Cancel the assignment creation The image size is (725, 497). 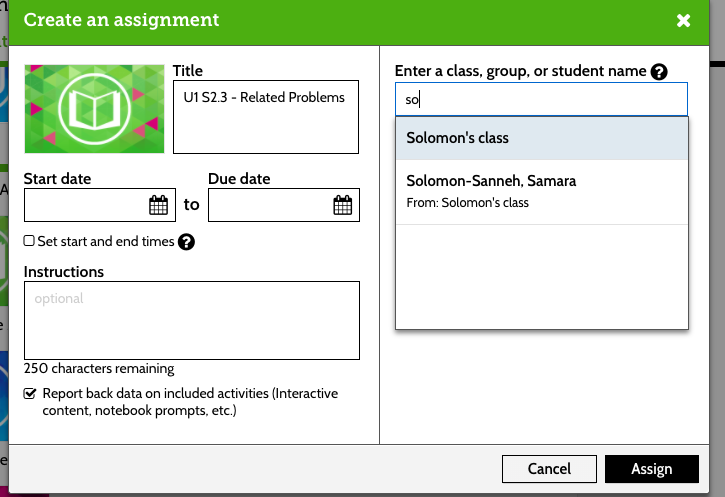pyautogui.click(x=549, y=469)
